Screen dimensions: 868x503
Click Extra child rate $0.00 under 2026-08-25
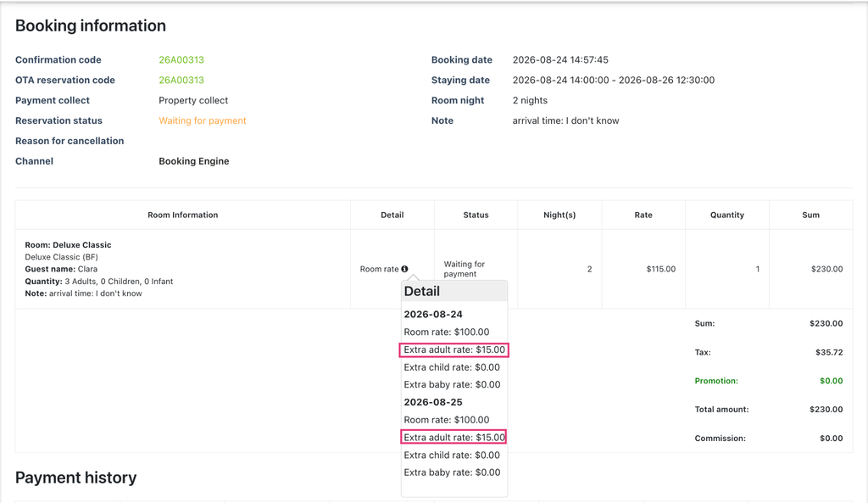(452, 455)
